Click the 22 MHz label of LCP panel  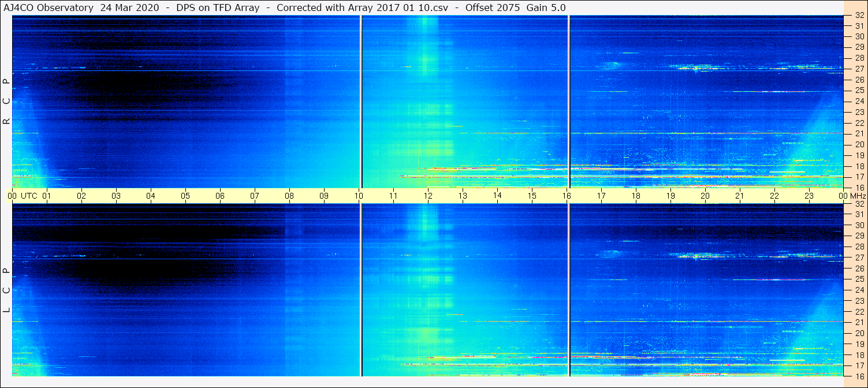pyautogui.click(x=859, y=311)
